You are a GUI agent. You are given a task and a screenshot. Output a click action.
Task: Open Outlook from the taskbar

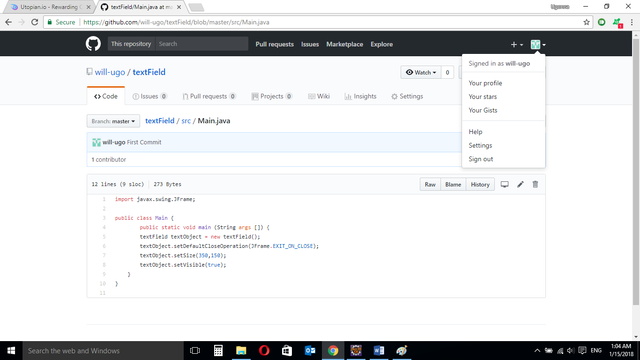310,351
